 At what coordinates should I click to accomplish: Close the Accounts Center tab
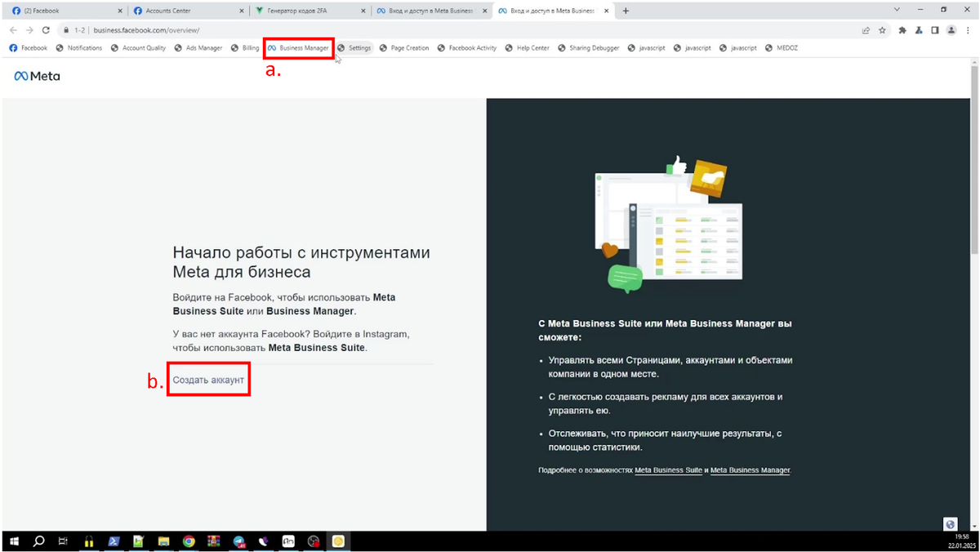coord(241,11)
